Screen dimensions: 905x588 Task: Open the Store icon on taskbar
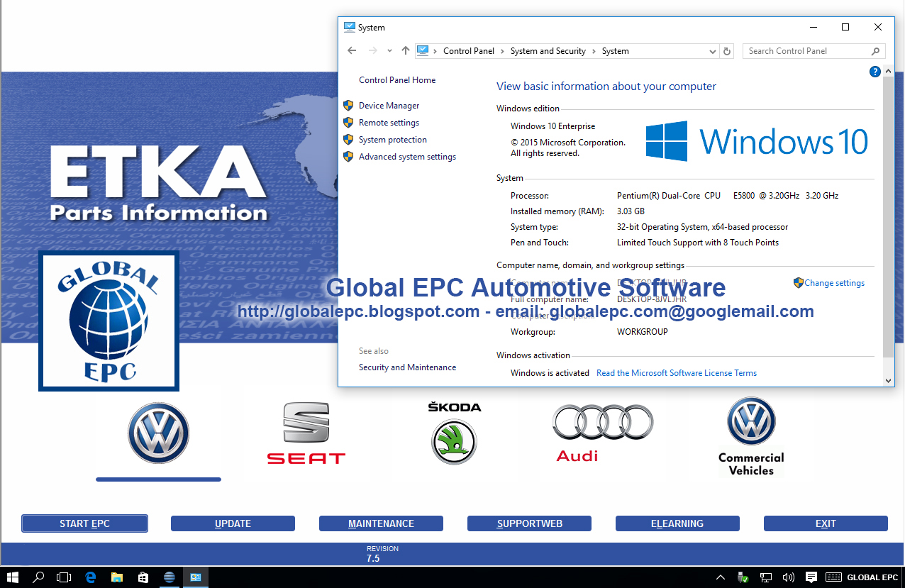click(143, 577)
